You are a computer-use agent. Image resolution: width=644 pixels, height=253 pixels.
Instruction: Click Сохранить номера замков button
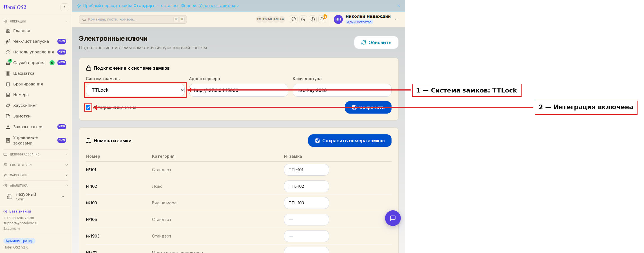pyautogui.click(x=350, y=141)
